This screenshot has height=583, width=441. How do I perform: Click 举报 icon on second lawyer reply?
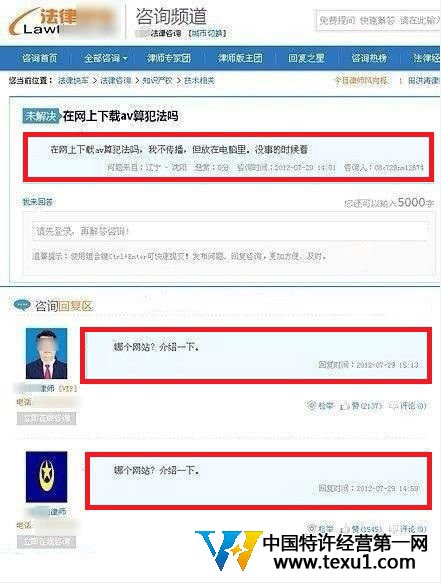(x=311, y=528)
